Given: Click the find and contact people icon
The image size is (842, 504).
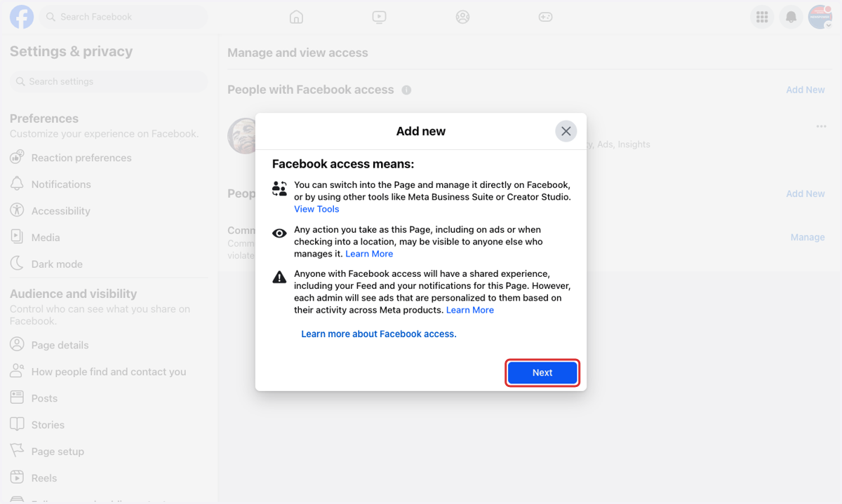Looking at the screenshot, I should [17, 371].
